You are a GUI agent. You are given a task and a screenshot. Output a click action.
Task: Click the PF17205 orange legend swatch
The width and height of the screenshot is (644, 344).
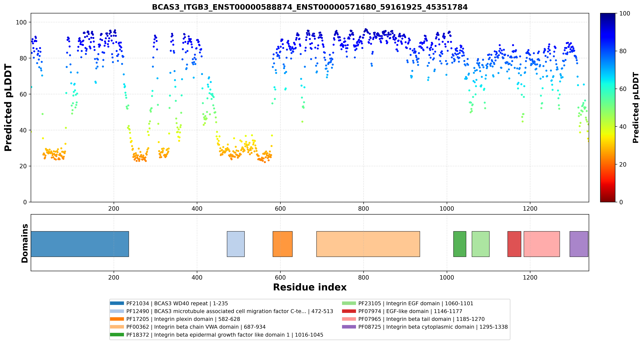tap(117, 319)
